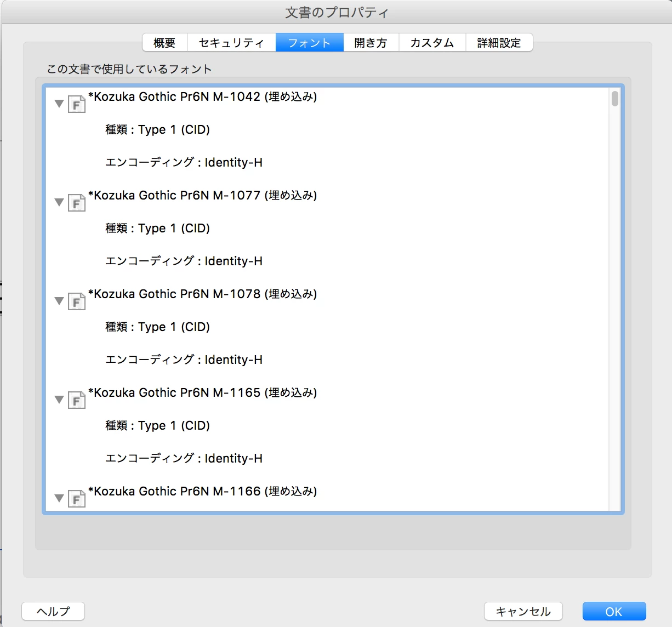Viewport: 672px width, 627px height.
Task: Select font name Kozuka Gothic Pr6N M-1078 (埋め込み)
Action: 203,294
